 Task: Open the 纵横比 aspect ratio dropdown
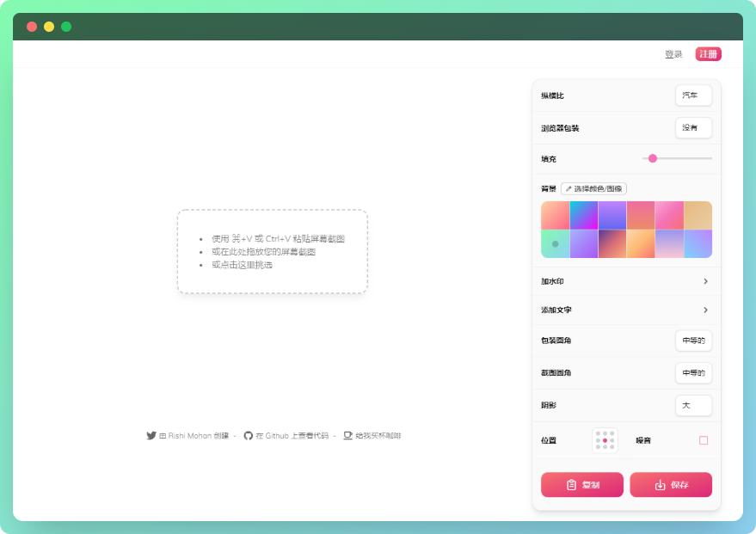(x=693, y=95)
